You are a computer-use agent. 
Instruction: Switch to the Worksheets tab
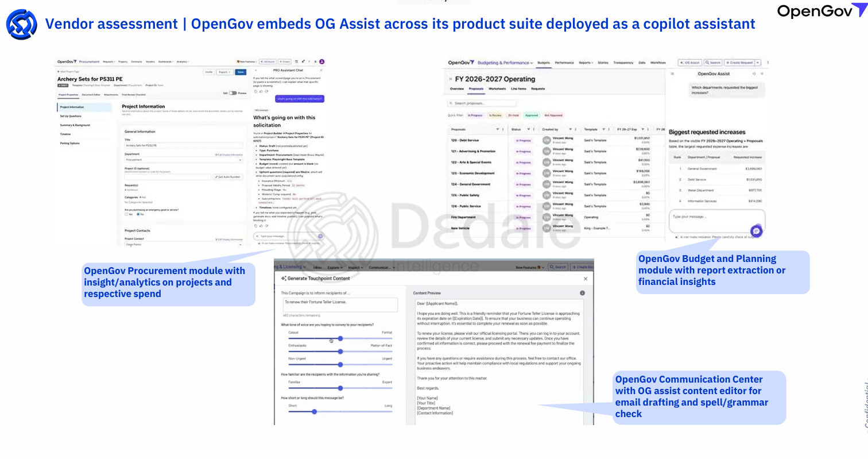pyautogui.click(x=497, y=89)
